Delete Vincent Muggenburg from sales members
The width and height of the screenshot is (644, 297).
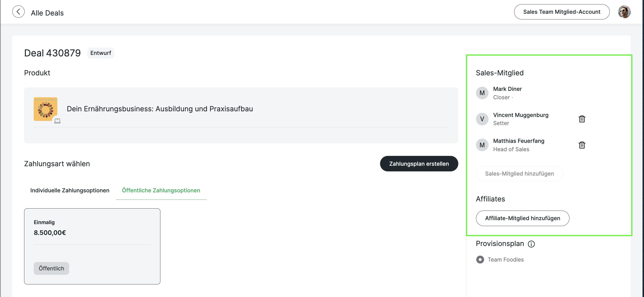[x=582, y=119]
